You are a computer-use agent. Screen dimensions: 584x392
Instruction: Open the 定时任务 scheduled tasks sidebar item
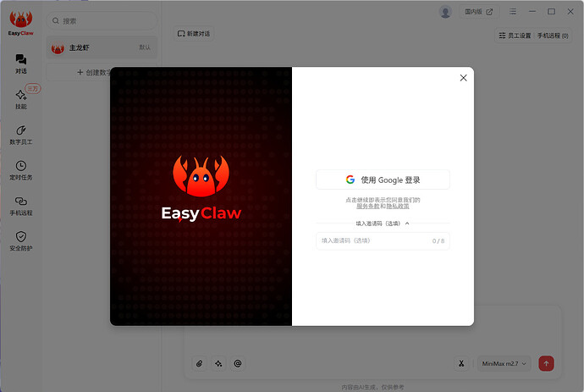21,170
